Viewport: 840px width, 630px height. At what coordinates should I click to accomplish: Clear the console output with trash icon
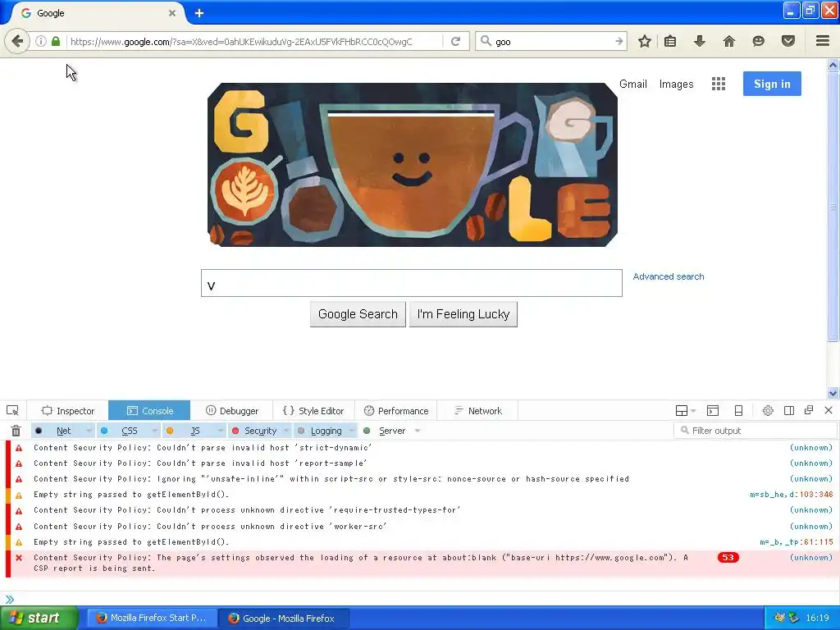pyautogui.click(x=16, y=431)
